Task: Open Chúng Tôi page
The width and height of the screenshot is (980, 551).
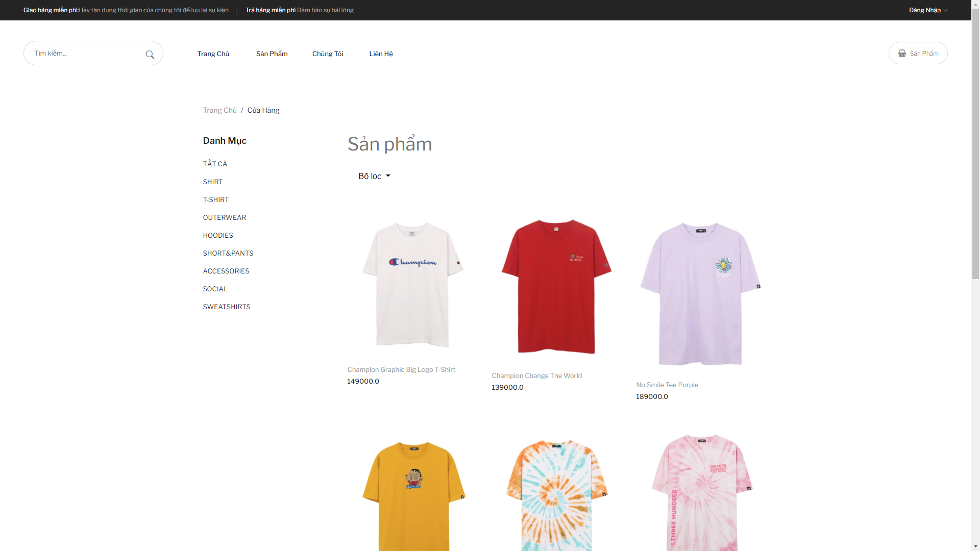Action: [x=327, y=54]
